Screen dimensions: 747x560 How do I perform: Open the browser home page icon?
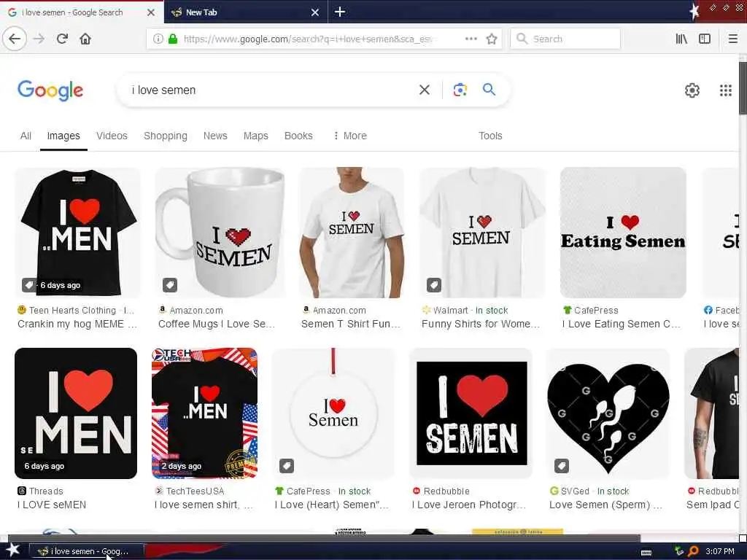85,39
